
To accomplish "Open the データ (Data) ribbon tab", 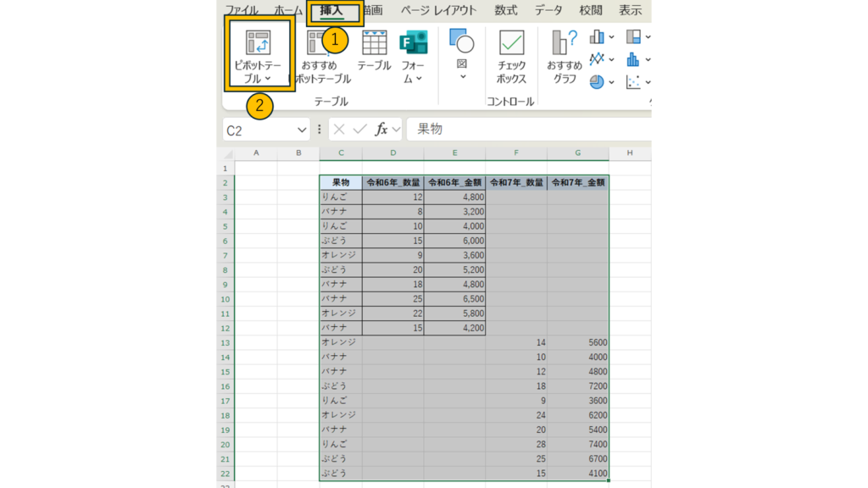I will 548,11.
